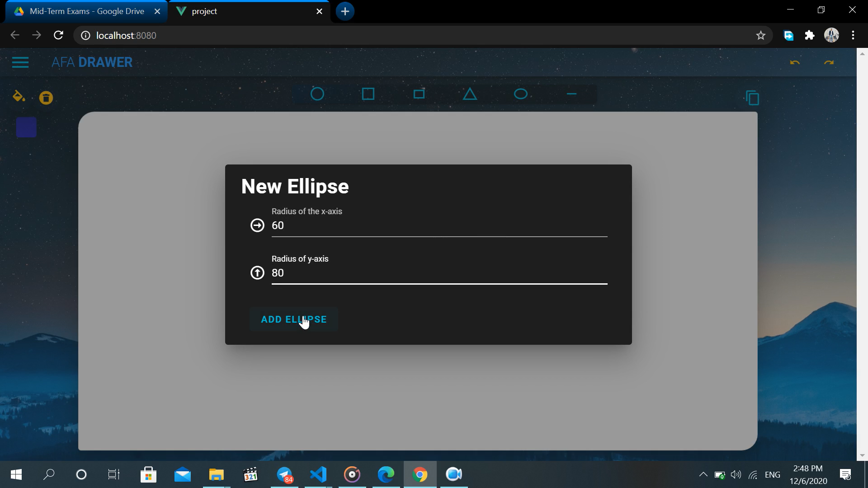Viewport: 868px width, 488px height.
Task: Select the square shape tool
Action: tap(368, 94)
